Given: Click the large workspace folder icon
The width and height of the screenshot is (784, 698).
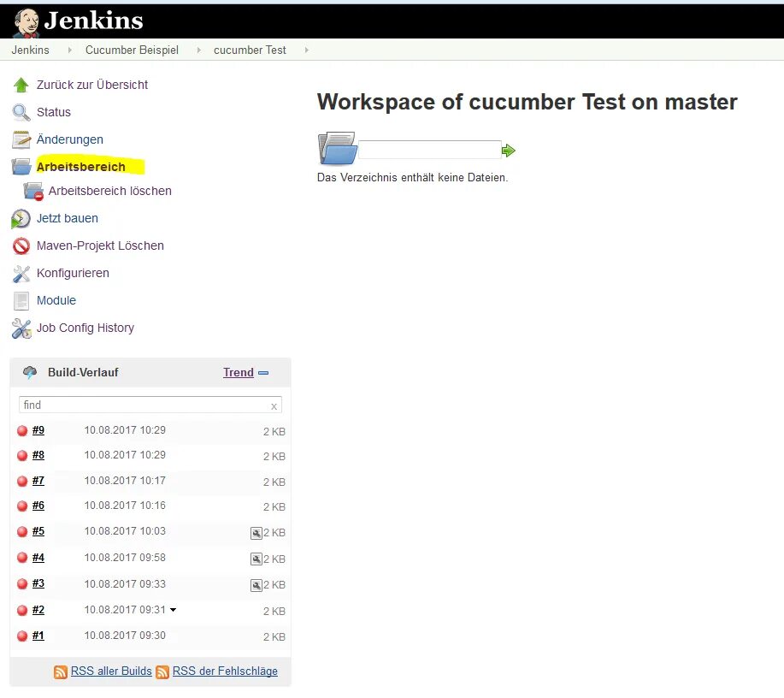Looking at the screenshot, I should pos(338,148).
